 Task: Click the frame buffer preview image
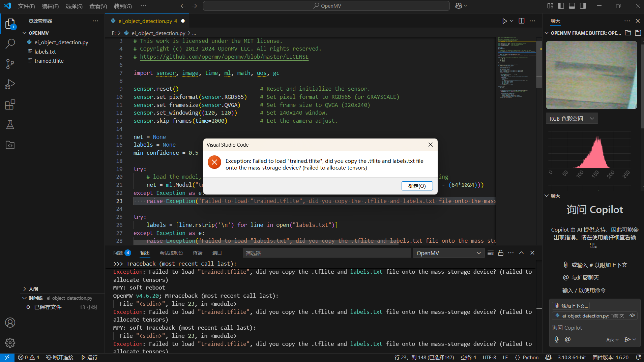tap(591, 75)
